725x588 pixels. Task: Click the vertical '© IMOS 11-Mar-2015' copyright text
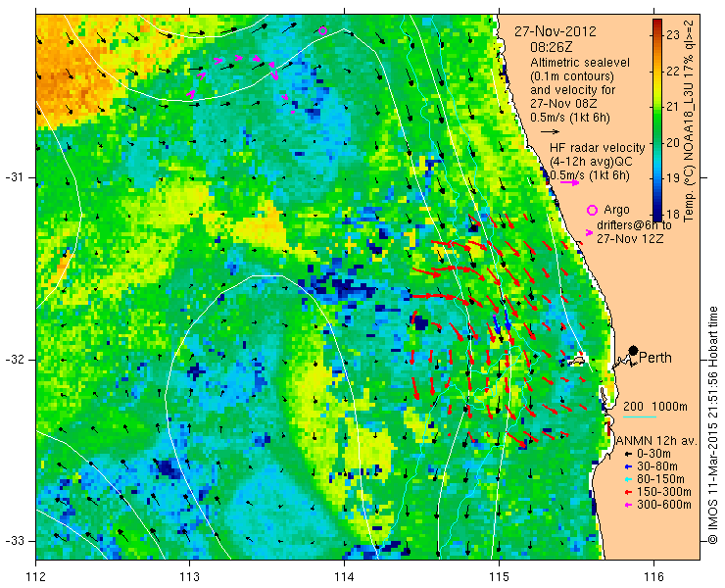713,425
